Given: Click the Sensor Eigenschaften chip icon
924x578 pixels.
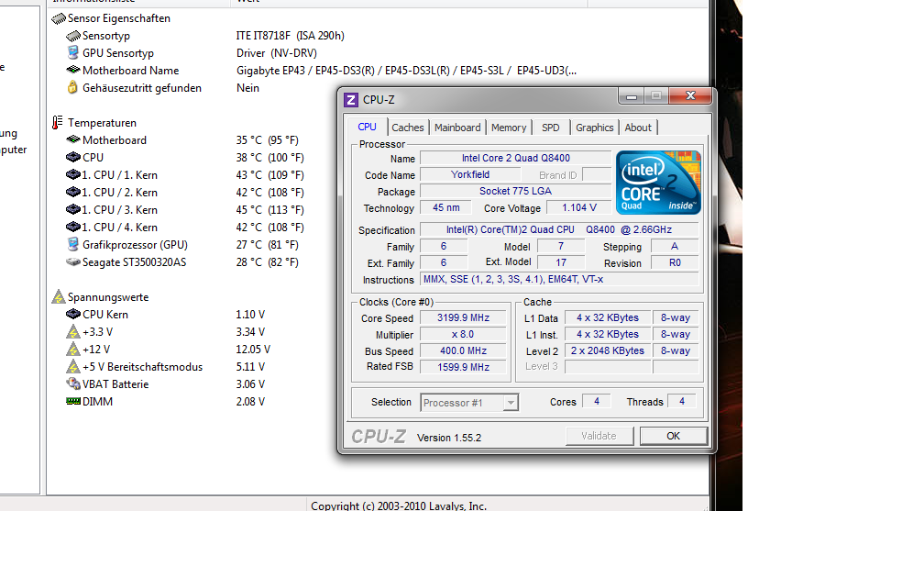Looking at the screenshot, I should point(59,19).
